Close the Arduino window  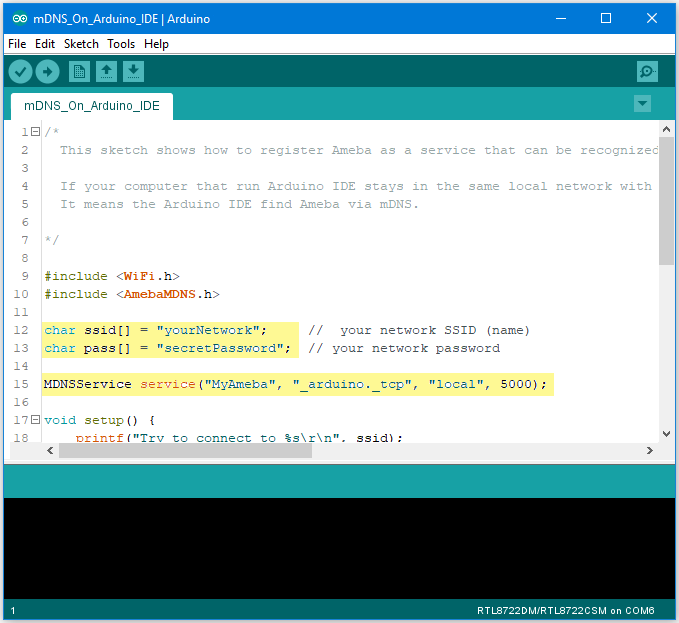coord(652,19)
